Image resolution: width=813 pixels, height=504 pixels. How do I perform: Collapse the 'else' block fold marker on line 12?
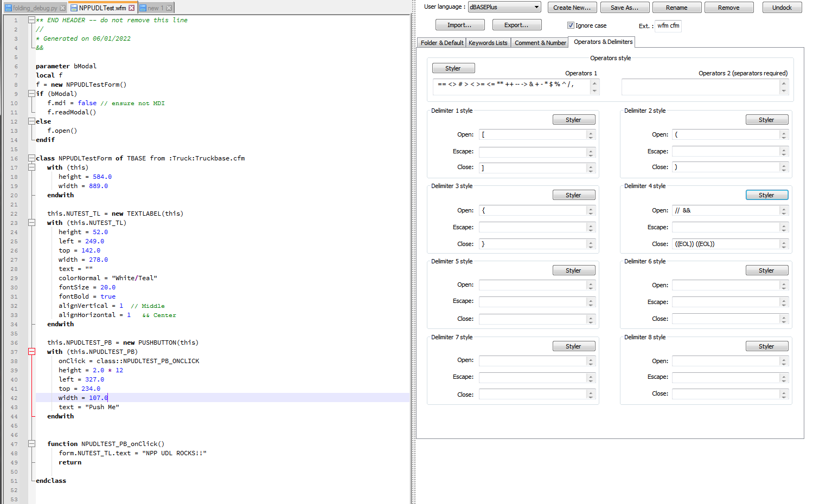31,121
